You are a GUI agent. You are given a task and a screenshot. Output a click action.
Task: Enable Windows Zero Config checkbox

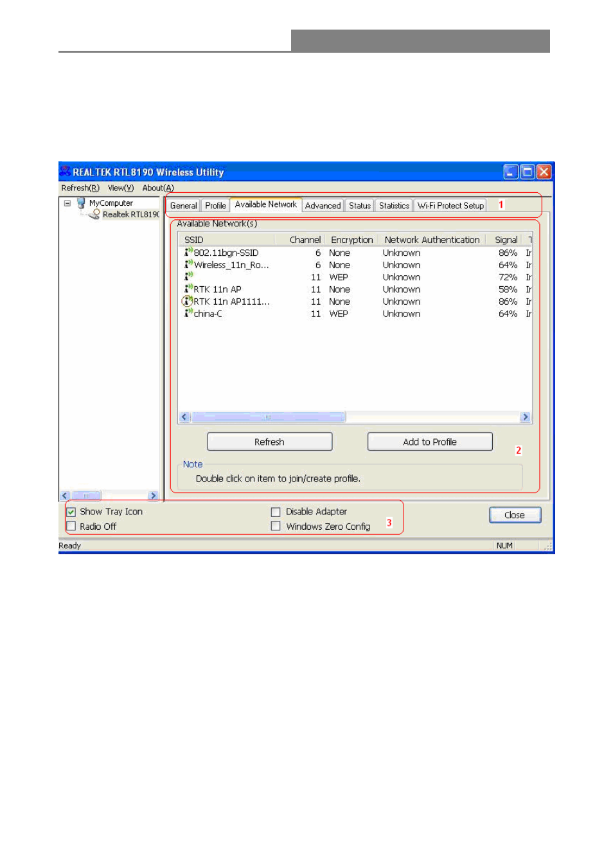tap(276, 526)
